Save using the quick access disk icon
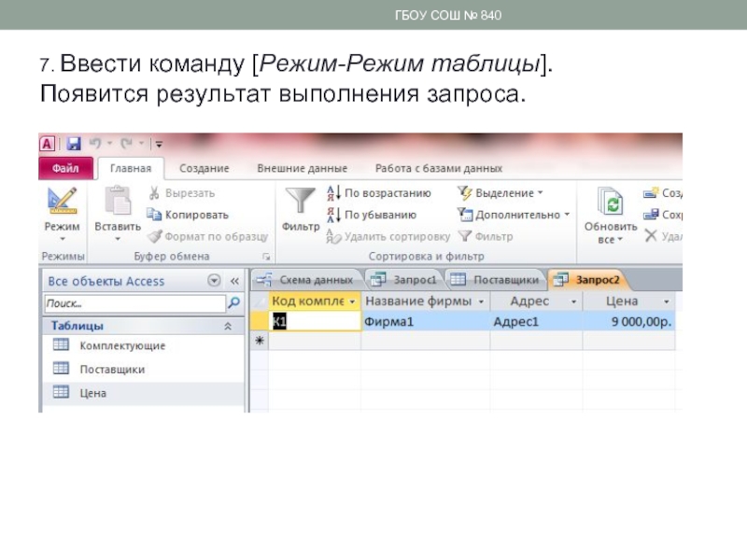Viewport: 747px width, 560px height. coord(73,144)
